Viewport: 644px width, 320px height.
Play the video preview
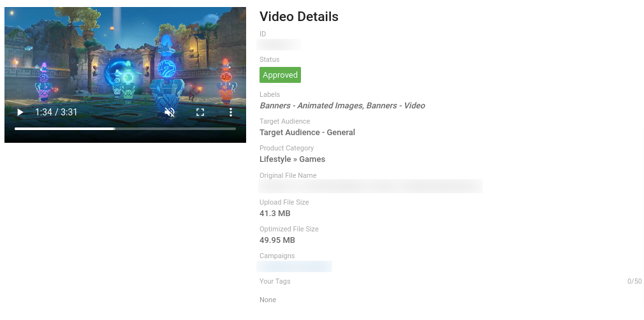[20, 112]
